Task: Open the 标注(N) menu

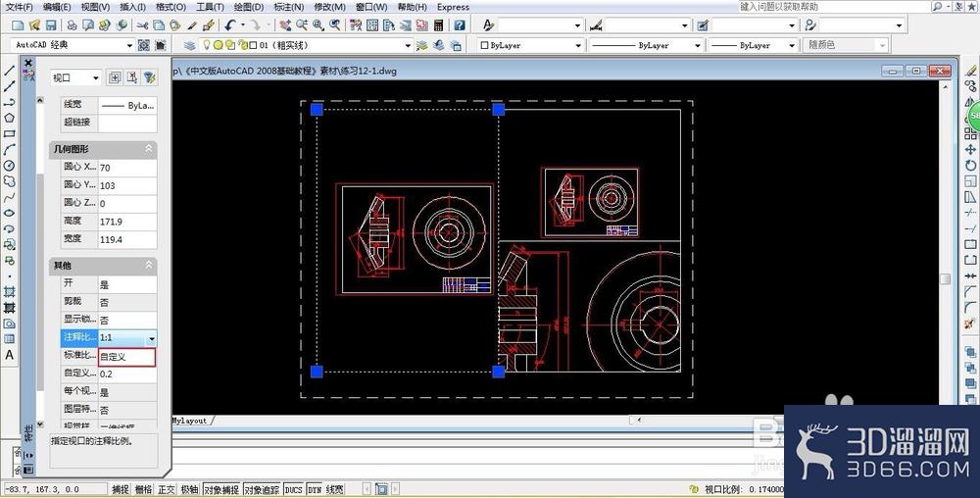Action: 288,7
